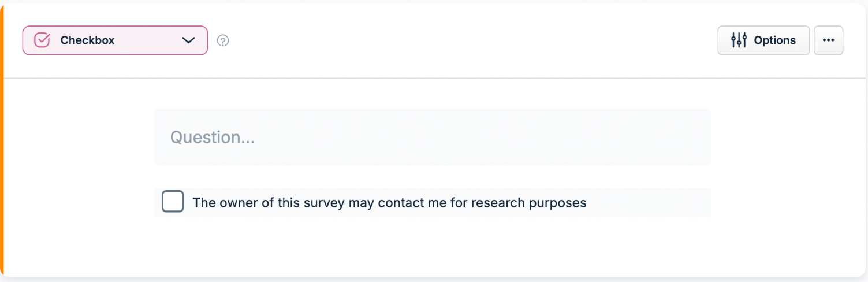The height and width of the screenshot is (282, 868).
Task: Click the horizontal divider under the header
Action: (436, 77)
